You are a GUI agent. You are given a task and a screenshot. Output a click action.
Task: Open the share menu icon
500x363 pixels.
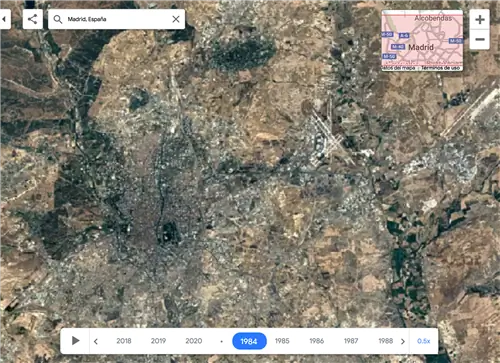pos(32,19)
